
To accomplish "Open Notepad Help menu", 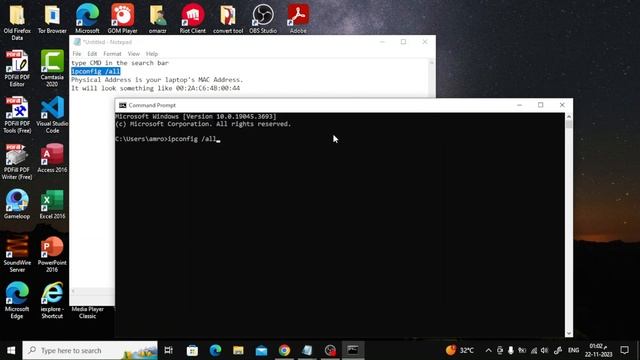I will click(x=152, y=54).
